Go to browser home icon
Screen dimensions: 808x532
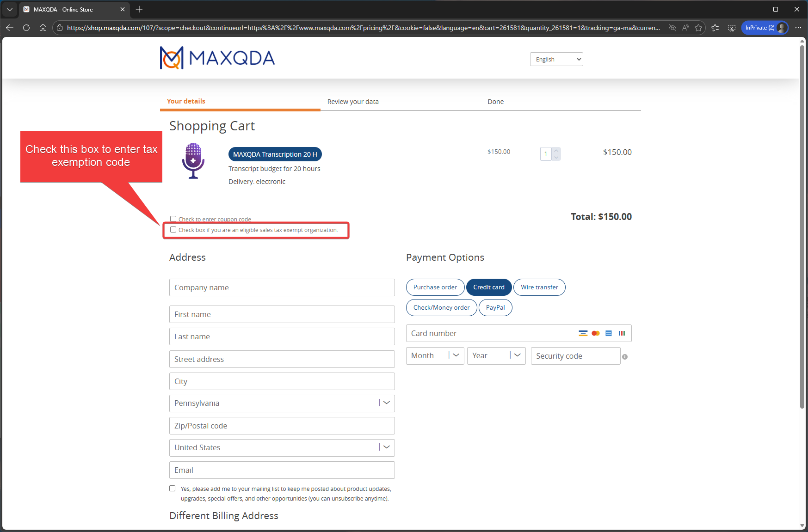coord(43,28)
